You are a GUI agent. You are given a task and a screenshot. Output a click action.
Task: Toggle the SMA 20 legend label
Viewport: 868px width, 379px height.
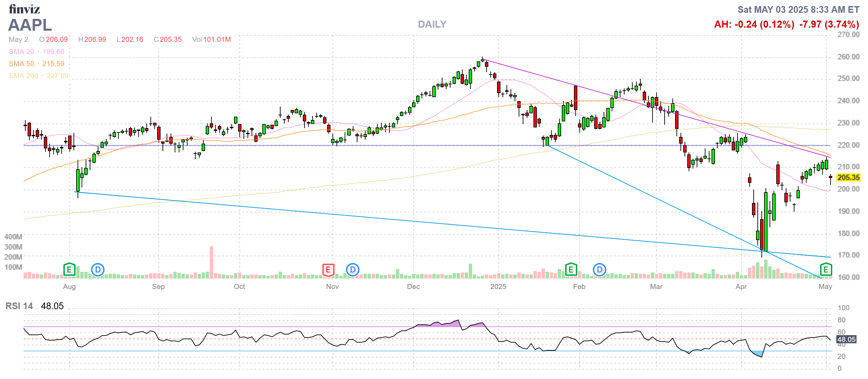pos(21,52)
